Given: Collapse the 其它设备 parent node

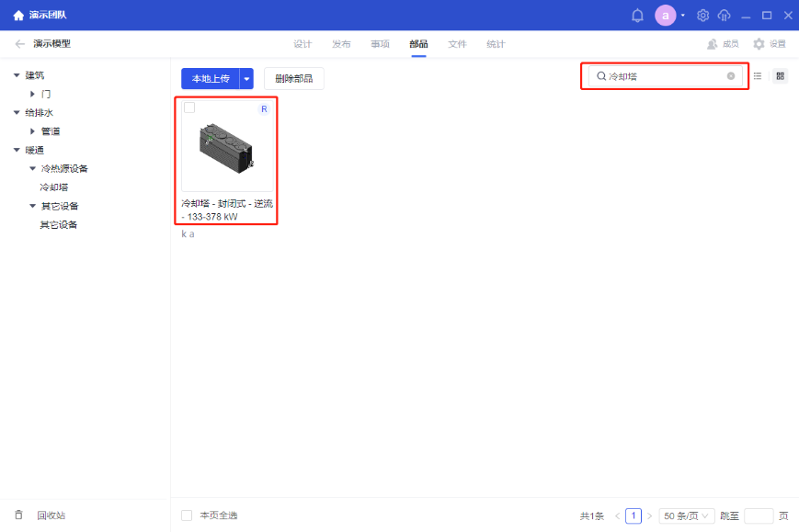Looking at the screenshot, I should [32, 206].
